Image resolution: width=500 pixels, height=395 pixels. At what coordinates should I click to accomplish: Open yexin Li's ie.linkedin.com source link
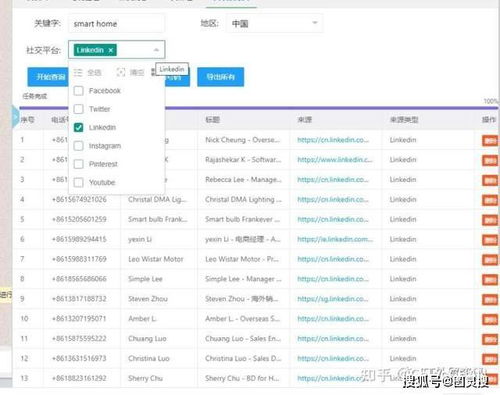pos(335,239)
